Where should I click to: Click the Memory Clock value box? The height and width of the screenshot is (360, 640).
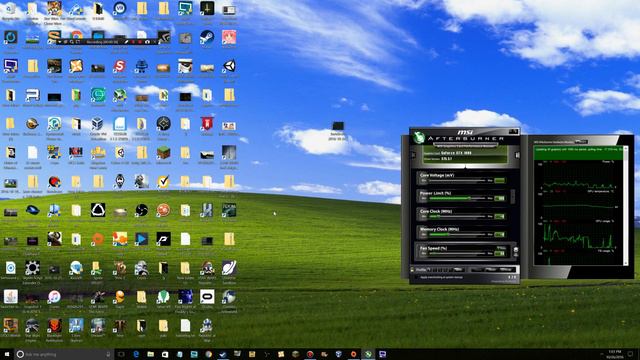(500, 235)
